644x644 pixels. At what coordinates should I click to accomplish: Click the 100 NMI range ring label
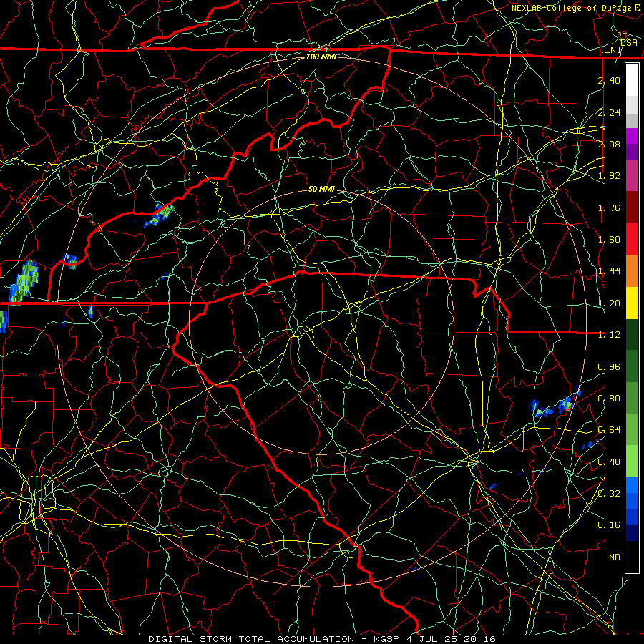(321, 57)
